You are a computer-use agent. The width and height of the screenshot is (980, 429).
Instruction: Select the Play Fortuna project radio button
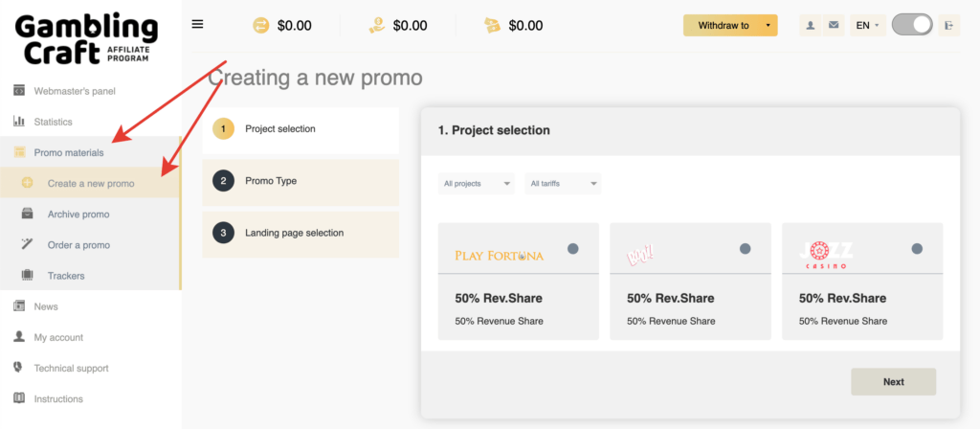click(572, 249)
